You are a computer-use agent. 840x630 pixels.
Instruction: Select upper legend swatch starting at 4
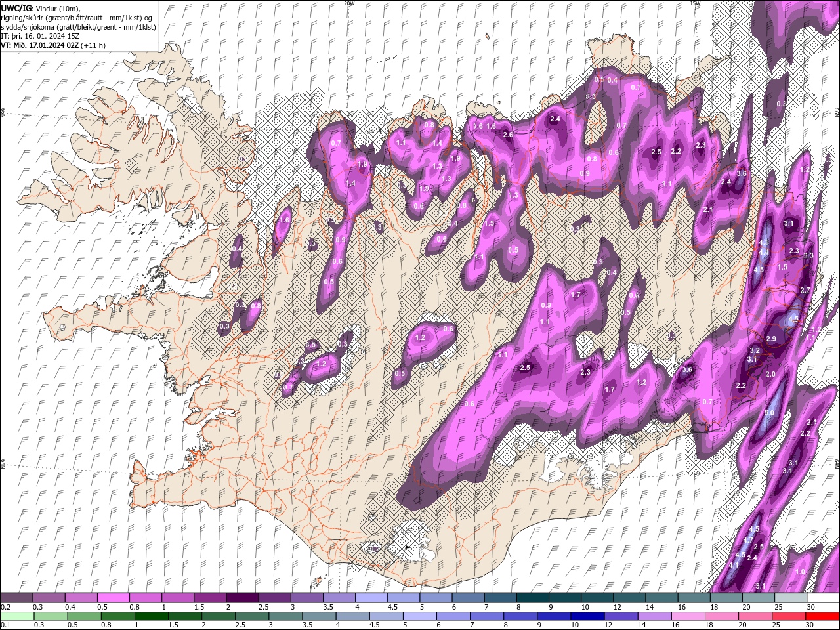[x=371, y=598]
